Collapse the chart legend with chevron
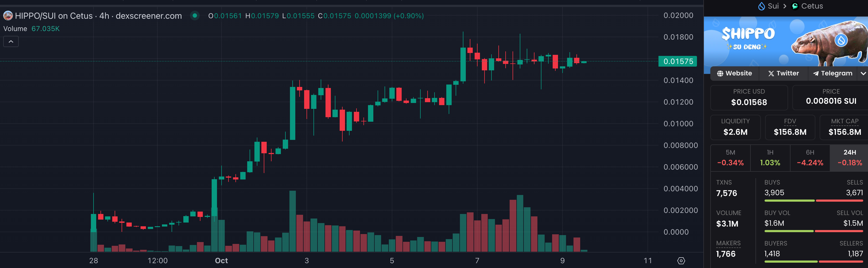 point(11,41)
